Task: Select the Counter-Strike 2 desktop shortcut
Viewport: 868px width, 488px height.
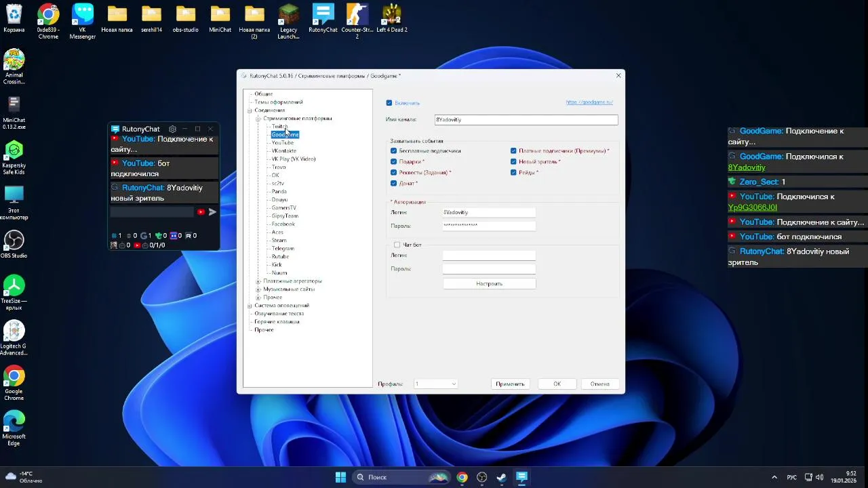Action: (x=357, y=22)
